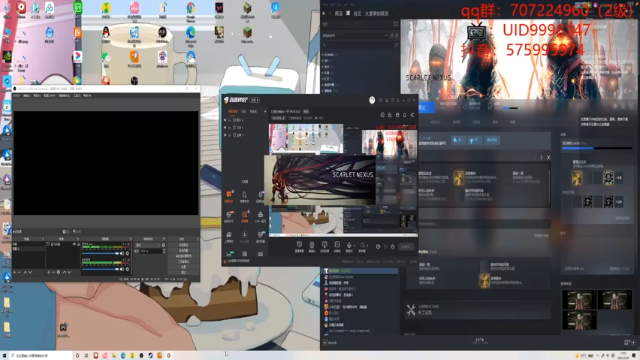Select second scene in OBS scenes list
This screenshot has width=640, height=360.
(29, 249)
